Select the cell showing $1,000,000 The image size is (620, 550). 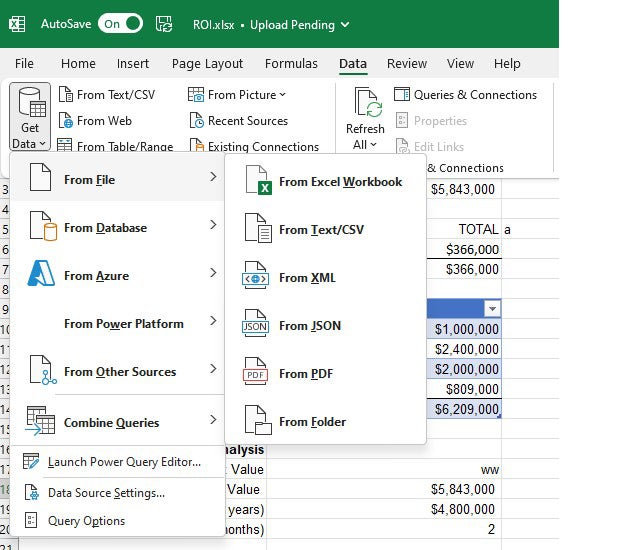464,329
